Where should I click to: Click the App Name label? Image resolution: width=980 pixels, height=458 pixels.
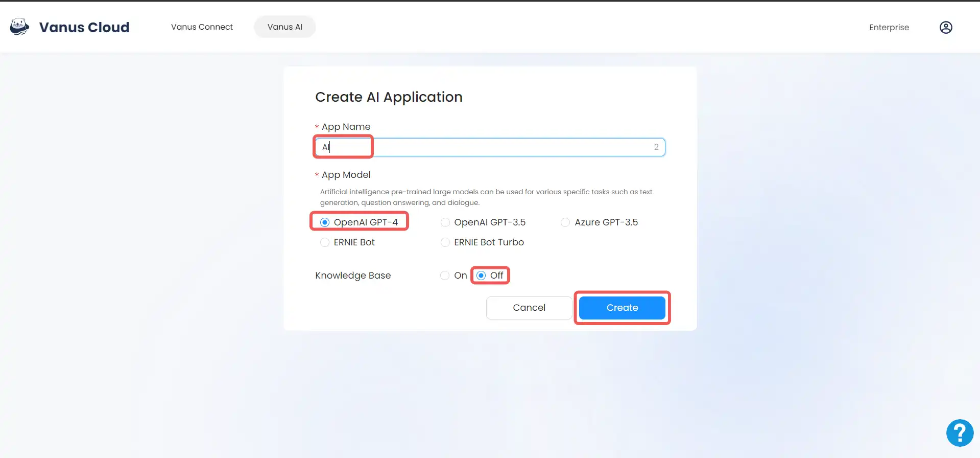(346, 127)
